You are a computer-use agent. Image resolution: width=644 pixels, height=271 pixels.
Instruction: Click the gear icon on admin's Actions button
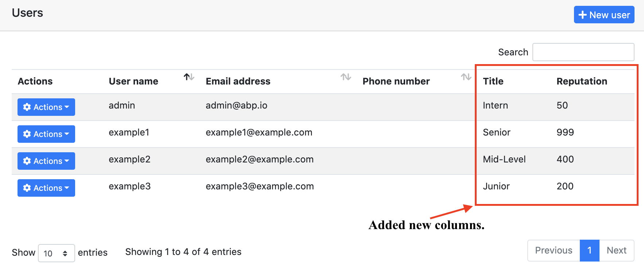click(27, 107)
